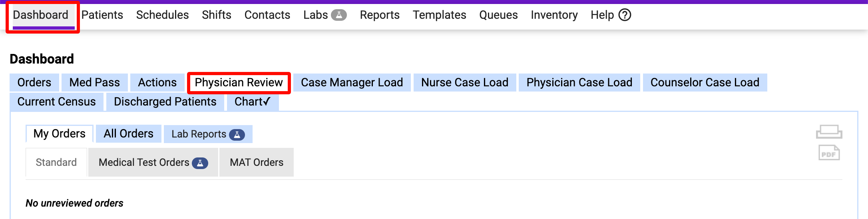868x219 pixels.
Task: Open the Reports section
Action: [379, 15]
